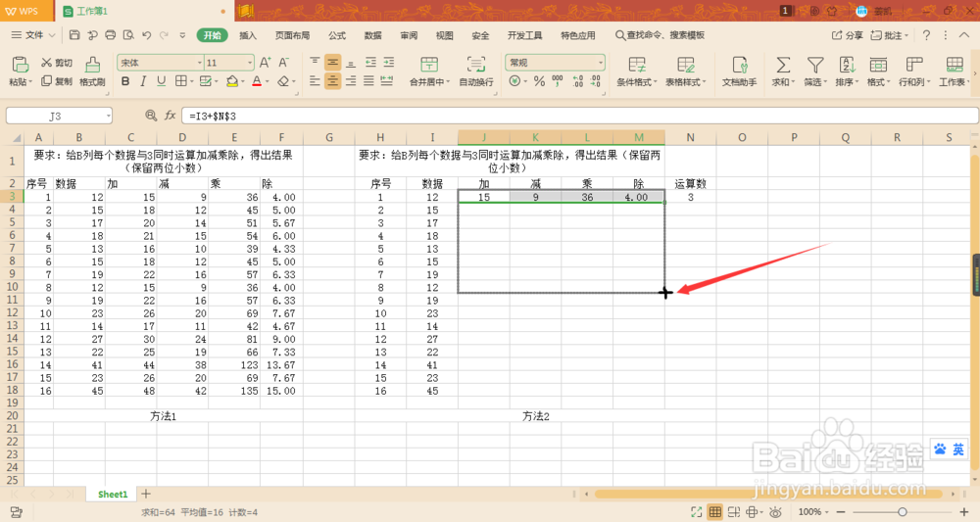This screenshot has height=522, width=980.
Task: Click Share (分享) button
Action: point(847,35)
